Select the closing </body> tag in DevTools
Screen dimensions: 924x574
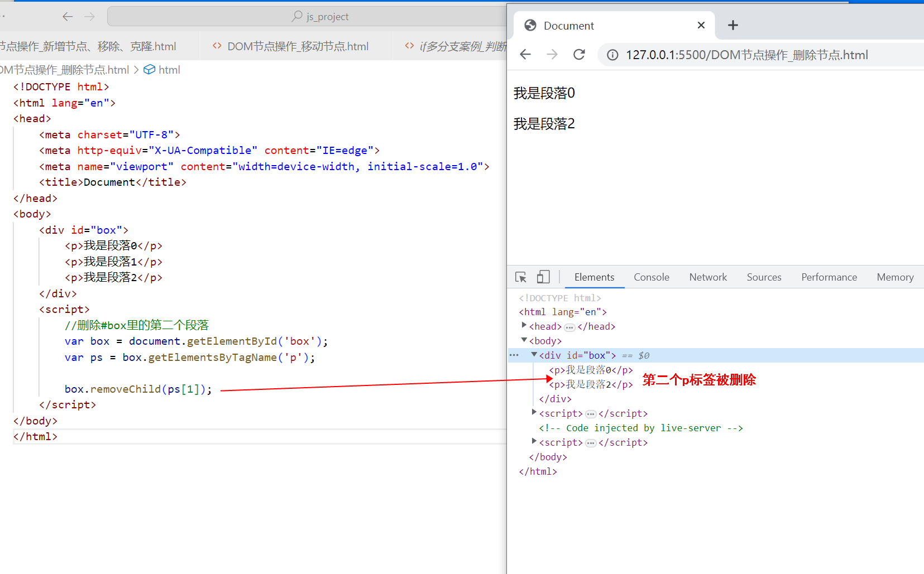[x=548, y=457]
